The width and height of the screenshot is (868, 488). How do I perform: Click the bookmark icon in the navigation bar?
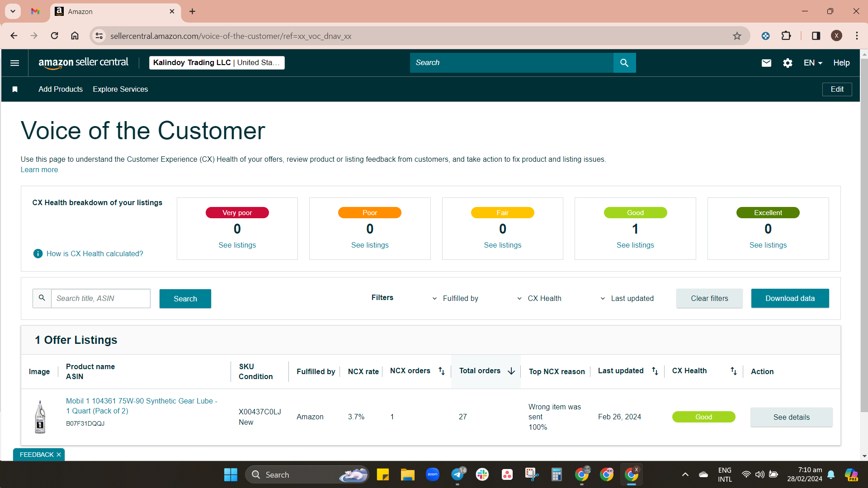click(x=15, y=89)
